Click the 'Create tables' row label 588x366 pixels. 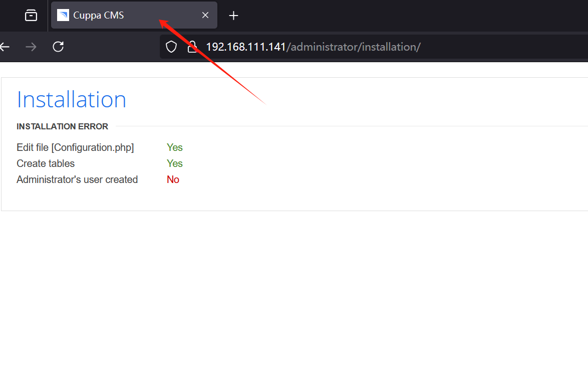[x=46, y=163]
